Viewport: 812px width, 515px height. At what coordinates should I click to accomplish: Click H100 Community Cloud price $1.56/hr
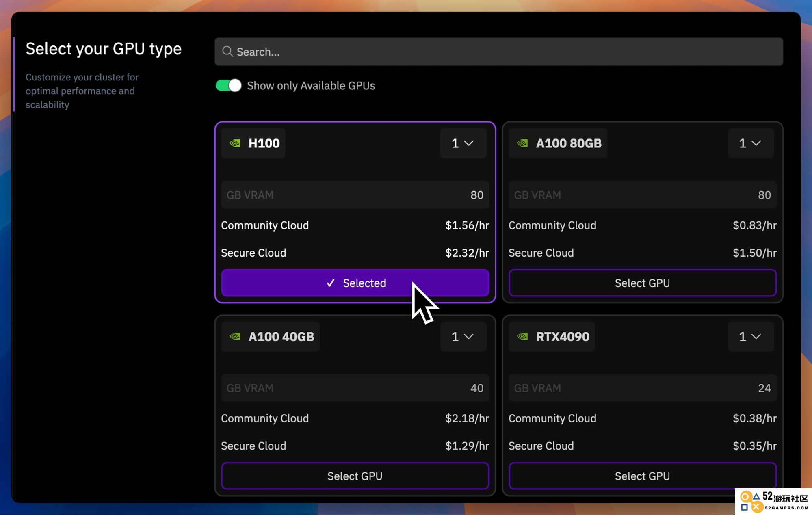tap(467, 225)
